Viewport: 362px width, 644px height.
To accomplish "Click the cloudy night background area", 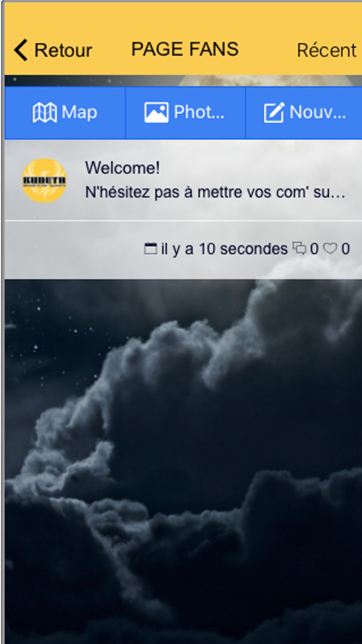I will (183, 460).
